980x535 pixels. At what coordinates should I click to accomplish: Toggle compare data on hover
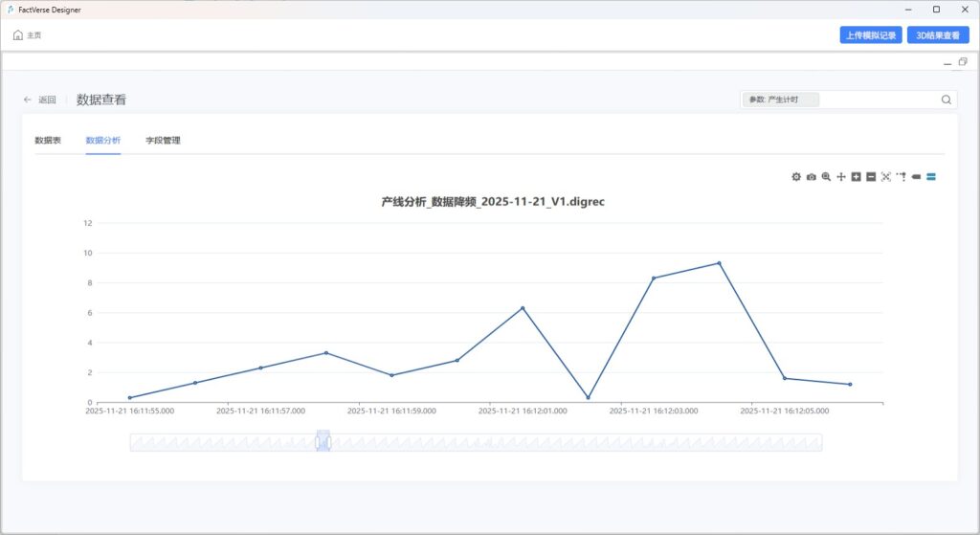930,177
